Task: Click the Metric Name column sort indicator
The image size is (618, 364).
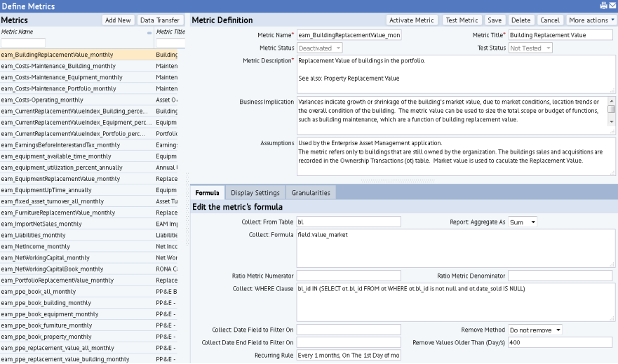Action: tap(149, 32)
